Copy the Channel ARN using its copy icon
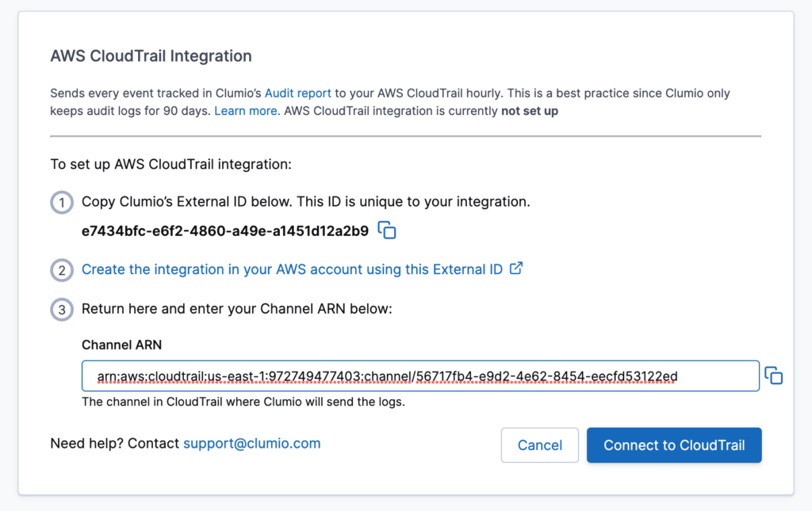 [x=774, y=376]
